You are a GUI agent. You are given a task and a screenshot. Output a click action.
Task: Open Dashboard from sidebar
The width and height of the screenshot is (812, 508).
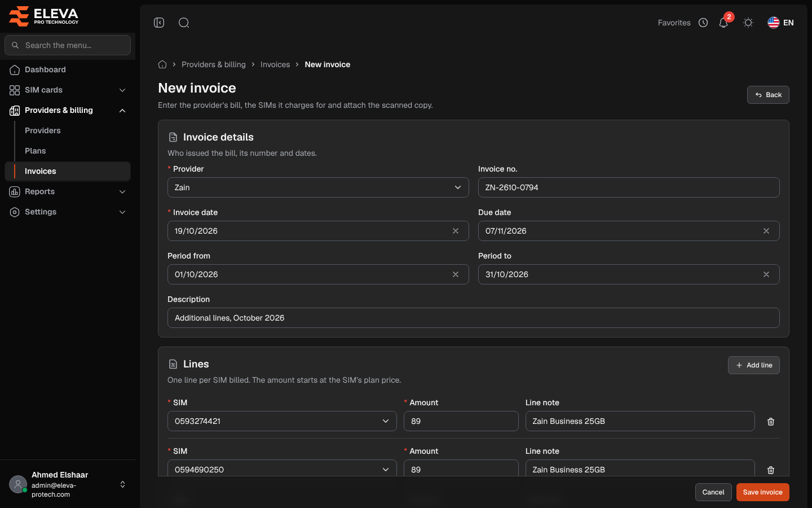68,69
